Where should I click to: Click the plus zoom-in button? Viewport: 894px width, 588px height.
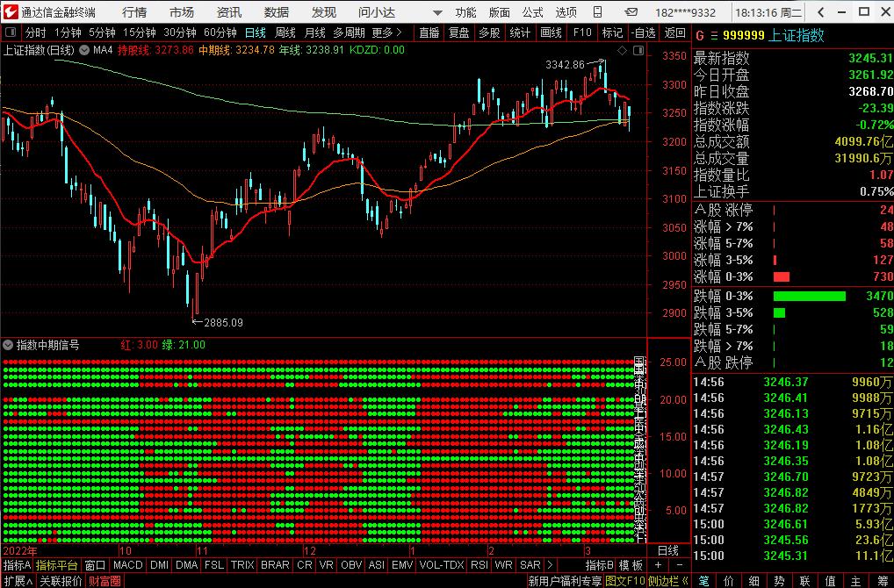[658, 564]
